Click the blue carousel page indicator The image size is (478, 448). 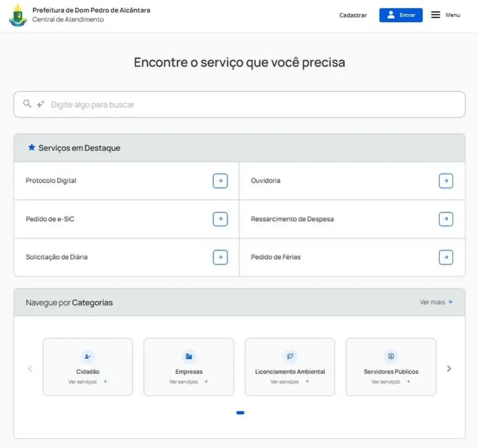[240, 413]
